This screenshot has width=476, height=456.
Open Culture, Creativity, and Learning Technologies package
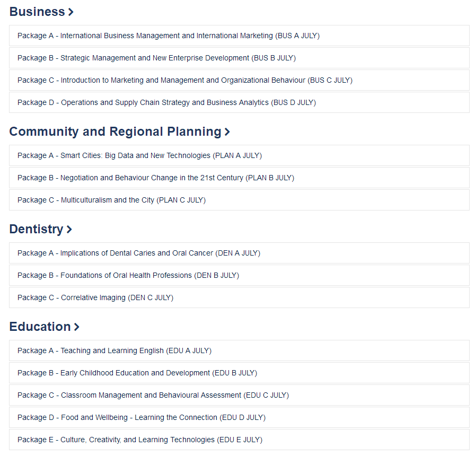pos(239,440)
